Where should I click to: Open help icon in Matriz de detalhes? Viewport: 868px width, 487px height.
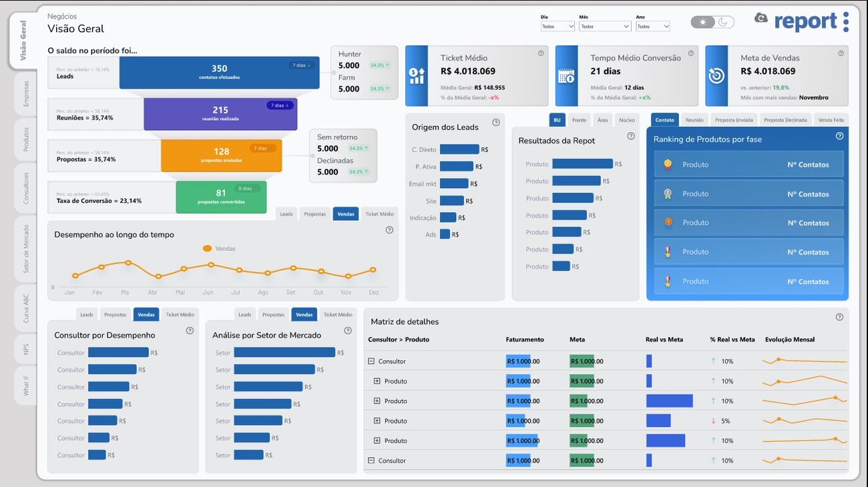839,317
